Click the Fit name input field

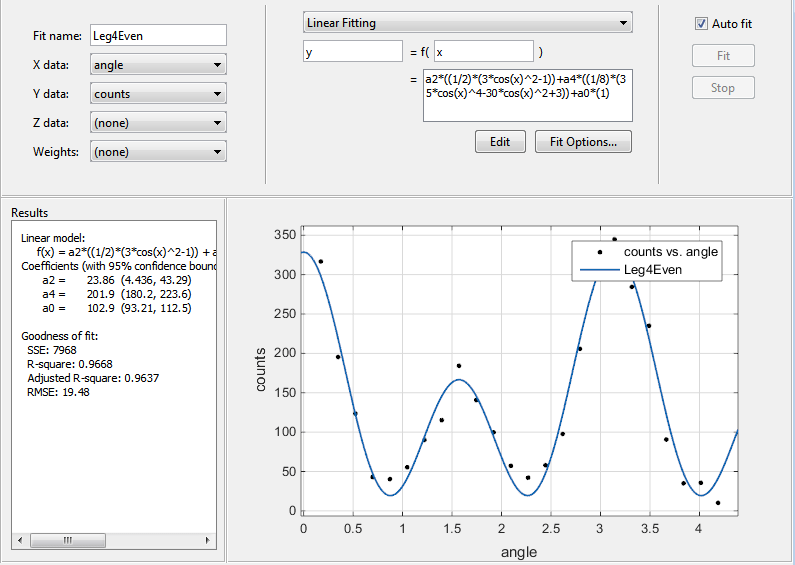point(158,36)
